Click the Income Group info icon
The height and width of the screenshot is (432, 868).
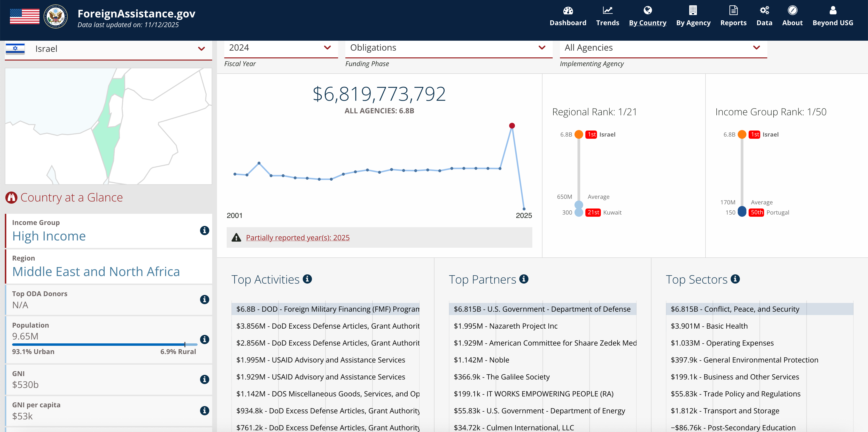click(x=204, y=231)
